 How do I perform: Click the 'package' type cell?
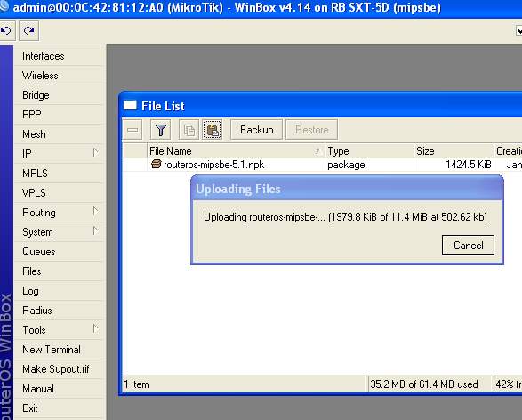[x=346, y=165]
